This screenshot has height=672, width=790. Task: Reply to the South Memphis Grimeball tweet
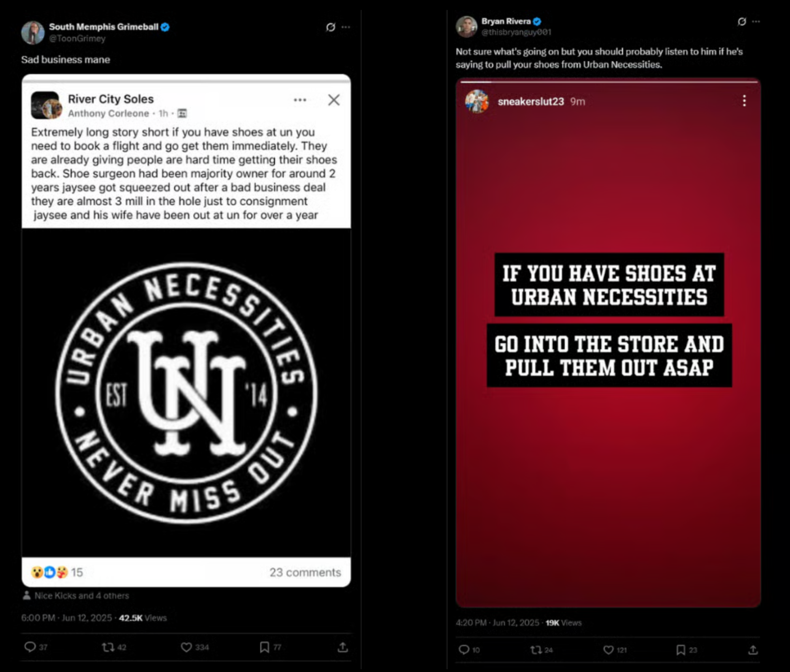pos(30,647)
